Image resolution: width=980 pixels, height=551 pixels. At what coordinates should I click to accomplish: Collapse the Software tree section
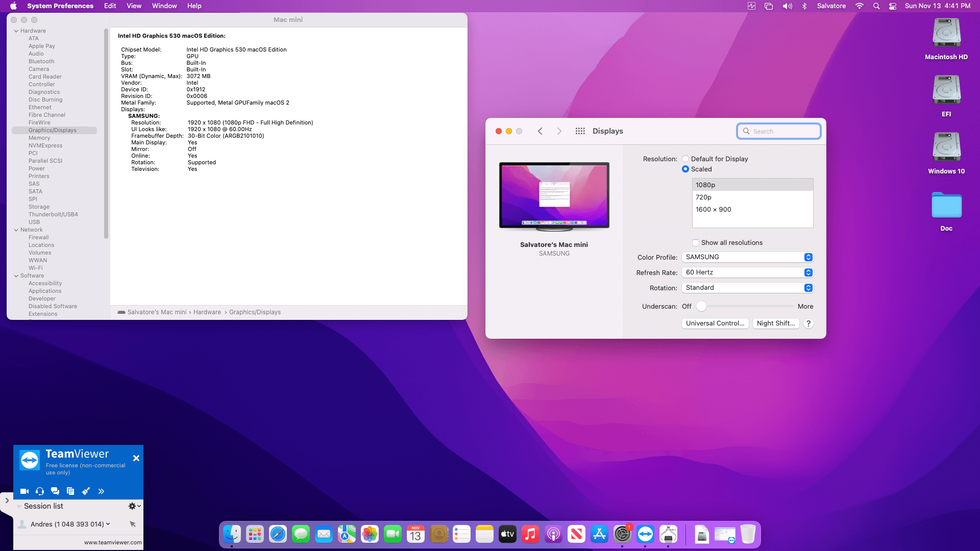pos(16,276)
